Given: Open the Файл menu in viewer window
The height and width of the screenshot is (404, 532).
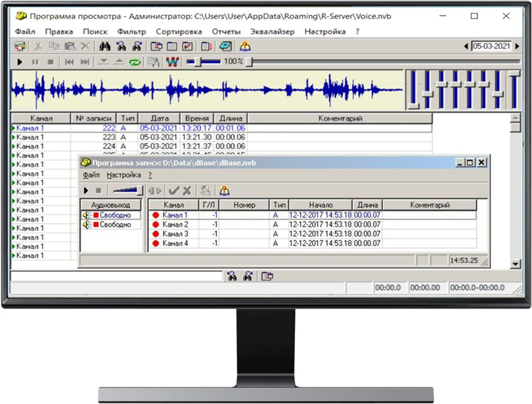Looking at the screenshot, I should [x=25, y=31].
